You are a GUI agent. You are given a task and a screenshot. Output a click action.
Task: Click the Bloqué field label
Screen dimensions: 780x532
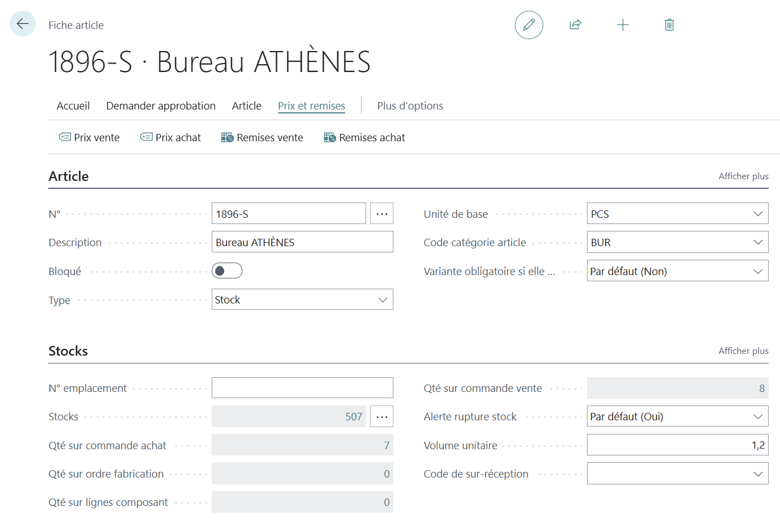pyautogui.click(x=65, y=271)
